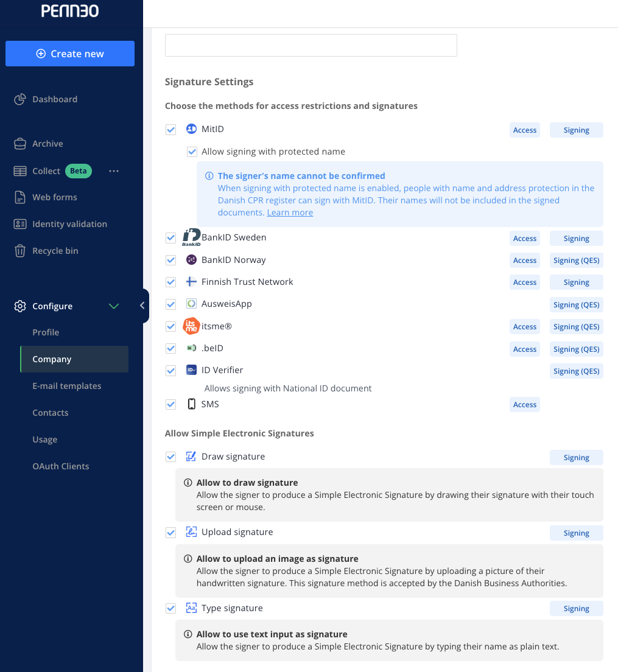Click the SMS phone icon
Image resolution: width=618 pixels, height=672 pixels.
coord(192,404)
